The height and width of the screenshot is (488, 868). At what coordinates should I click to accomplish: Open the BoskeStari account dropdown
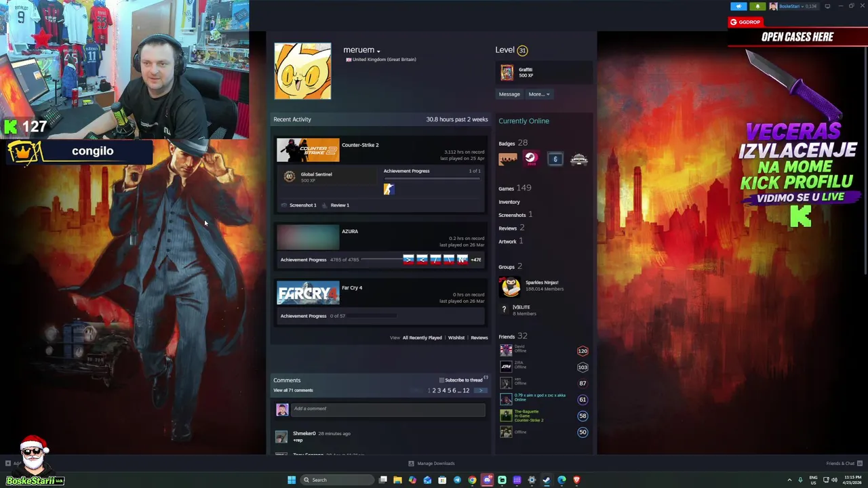coord(791,6)
